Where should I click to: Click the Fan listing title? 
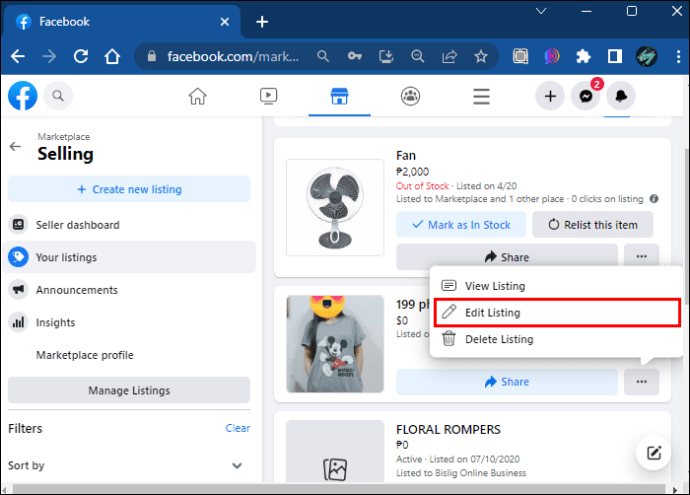click(406, 156)
